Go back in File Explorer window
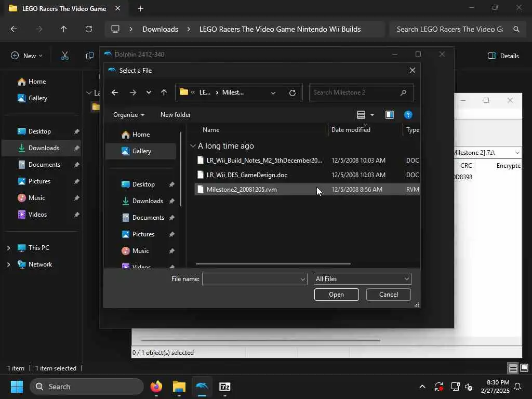Image resolution: width=532 pixels, height=399 pixels. pyautogui.click(x=14, y=29)
